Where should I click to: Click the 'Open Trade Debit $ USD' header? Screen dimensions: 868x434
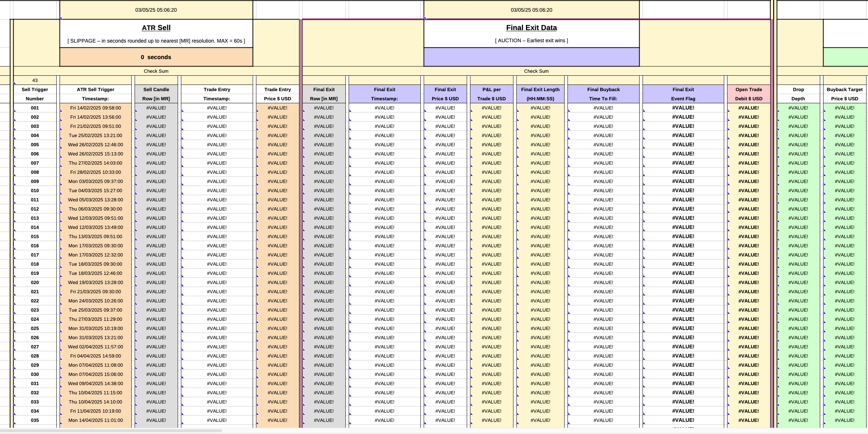click(748, 94)
